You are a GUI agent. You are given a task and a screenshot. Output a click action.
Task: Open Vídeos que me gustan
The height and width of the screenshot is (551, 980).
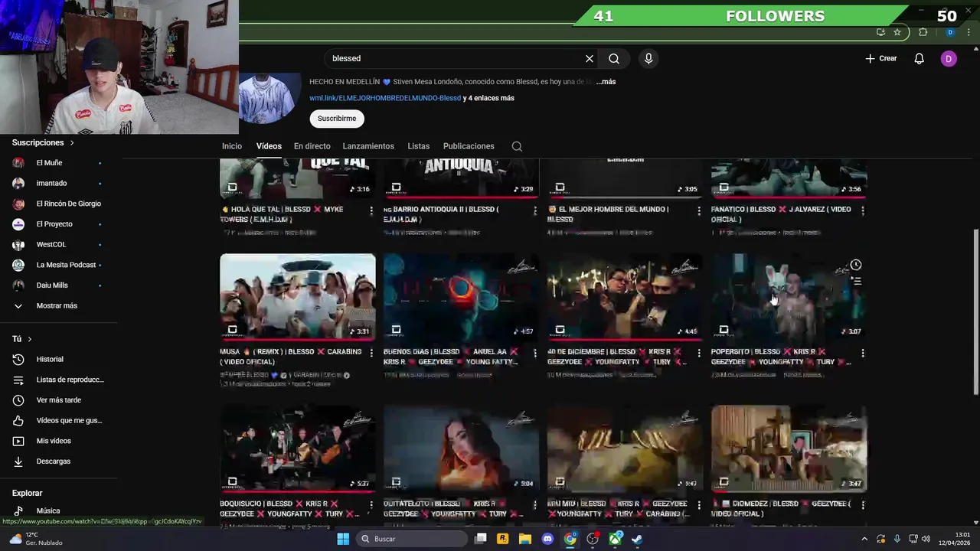coord(59,420)
